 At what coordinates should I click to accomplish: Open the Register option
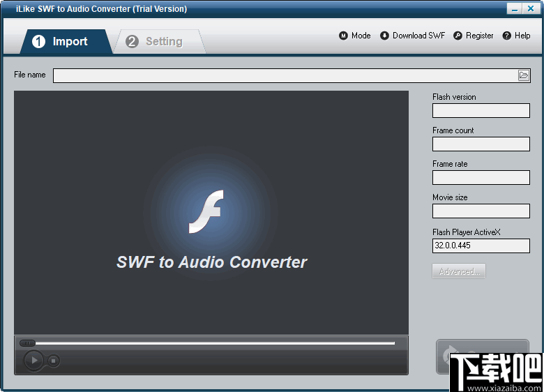(x=474, y=36)
